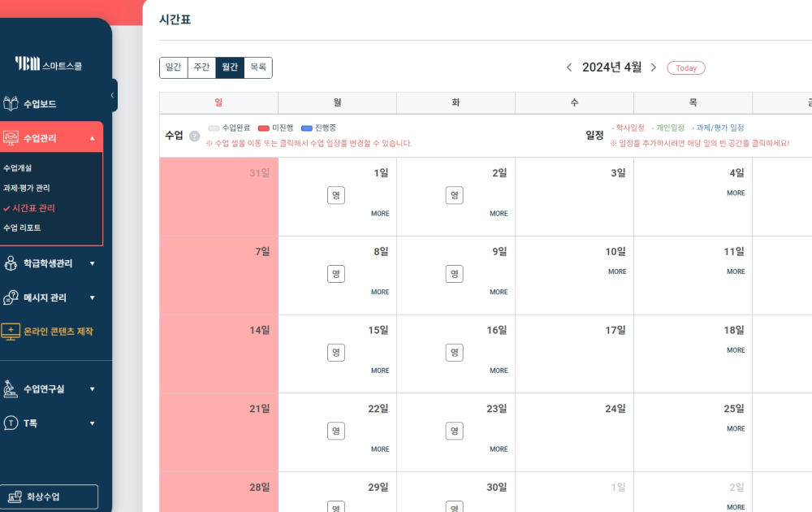Click the 온라인 콘텐츠 제작 monitor icon
Screen dimensions: 812x512
click(x=11, y=332)
